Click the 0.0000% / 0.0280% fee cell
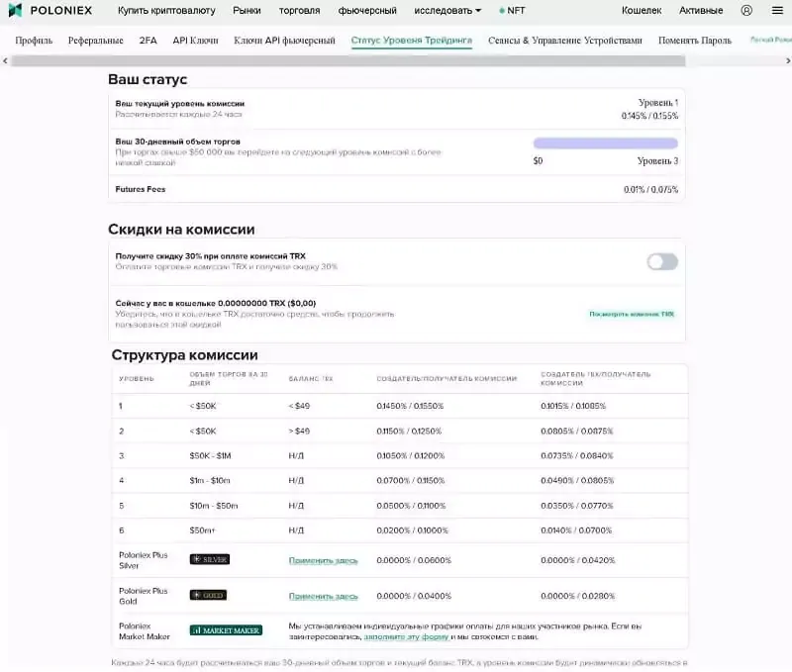Image resolution: width=792 pixels, height=672 pixels. [578, 596]
